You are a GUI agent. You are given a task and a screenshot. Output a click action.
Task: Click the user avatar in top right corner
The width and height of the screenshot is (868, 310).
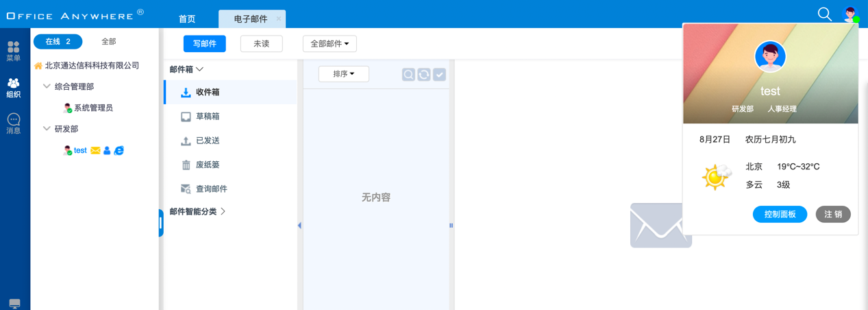[851, 14]
